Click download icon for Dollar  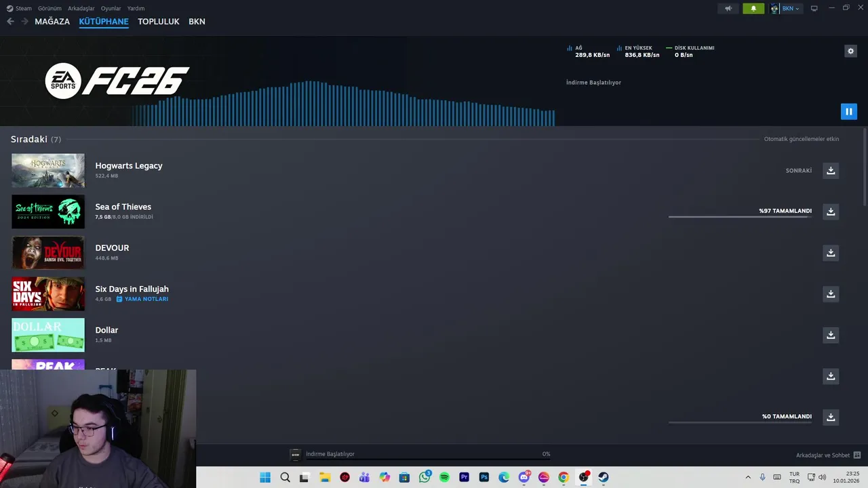coord(831,335)
